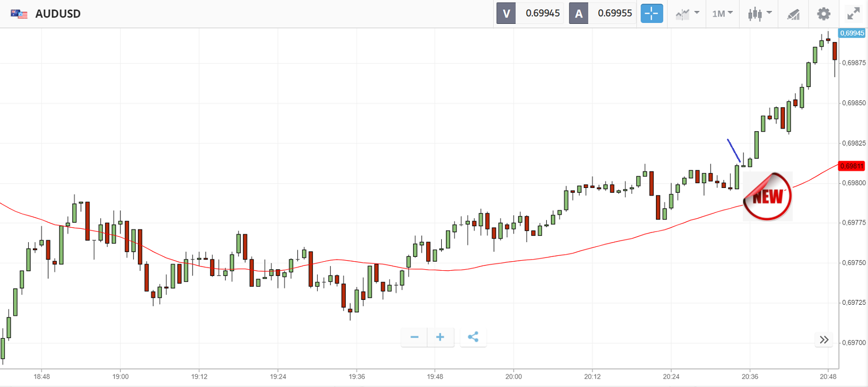Viewport: 868px width, 387px height.
Task: Jump to latest candles with double-chevron
Action: [x=824, y=340]
